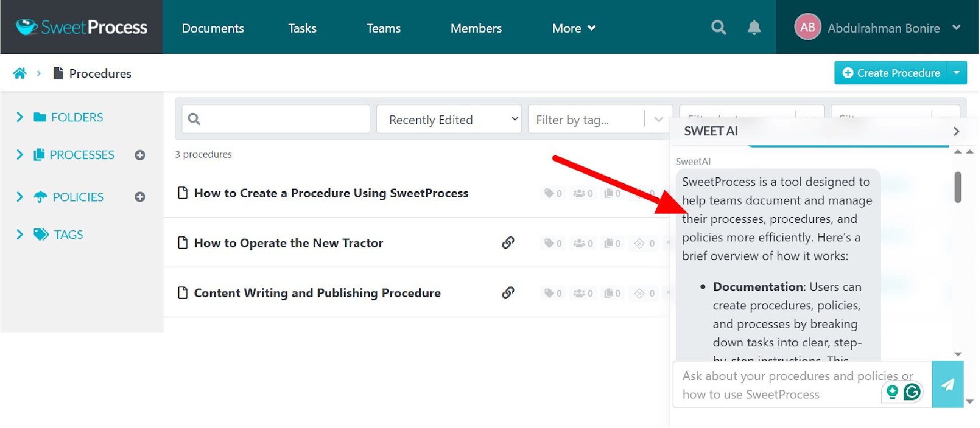Click the AB user avatar
Viewport: 980px width, 428px height.
pos(807,27)
